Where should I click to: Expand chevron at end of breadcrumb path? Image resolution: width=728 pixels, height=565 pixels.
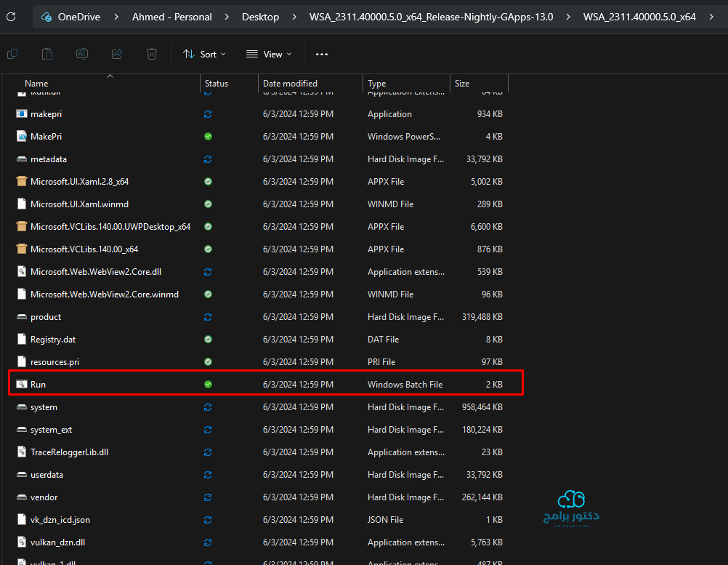pyautogui.click(x=711, y=17)
